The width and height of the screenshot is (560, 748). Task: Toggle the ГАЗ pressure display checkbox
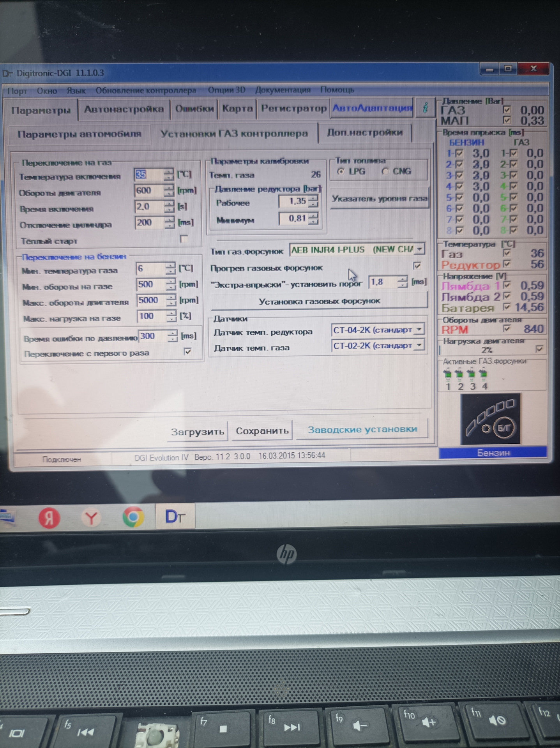507,109
